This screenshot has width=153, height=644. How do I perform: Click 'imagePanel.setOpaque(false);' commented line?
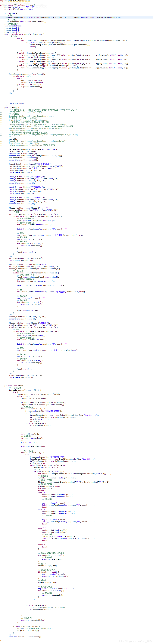pyautogui.click(x=23, y=130)
